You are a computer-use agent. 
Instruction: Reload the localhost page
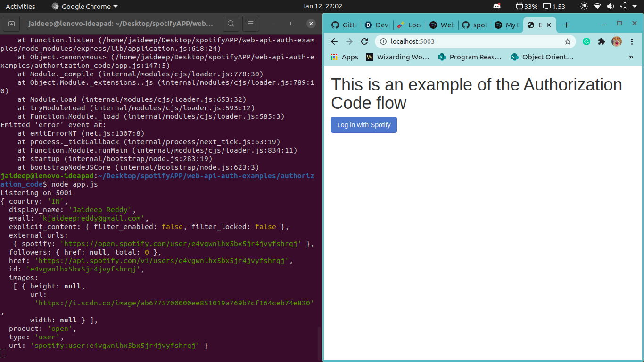[364, 41]
